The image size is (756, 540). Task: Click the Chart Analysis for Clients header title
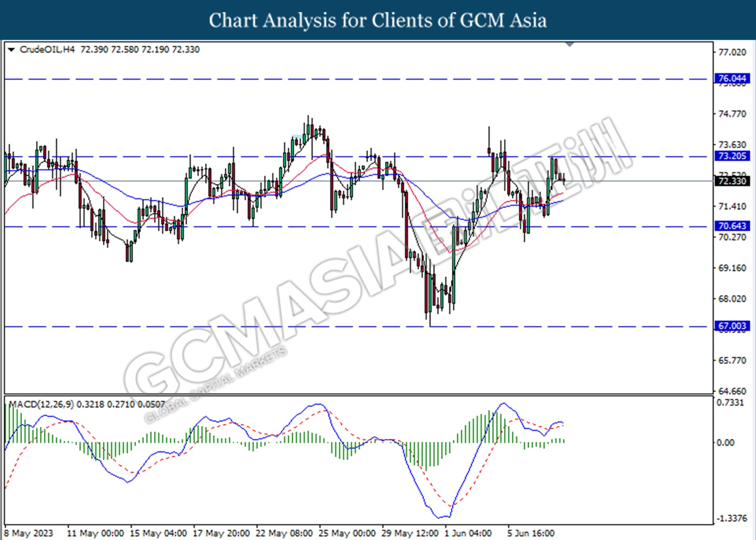click(x=378, y=20)
